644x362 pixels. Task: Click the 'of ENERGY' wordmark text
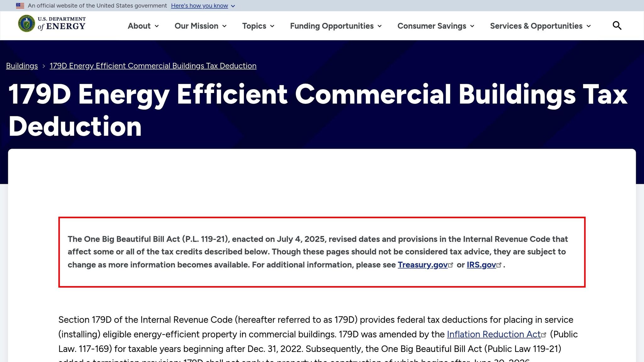pyautogui.click(x=62, y=26)
